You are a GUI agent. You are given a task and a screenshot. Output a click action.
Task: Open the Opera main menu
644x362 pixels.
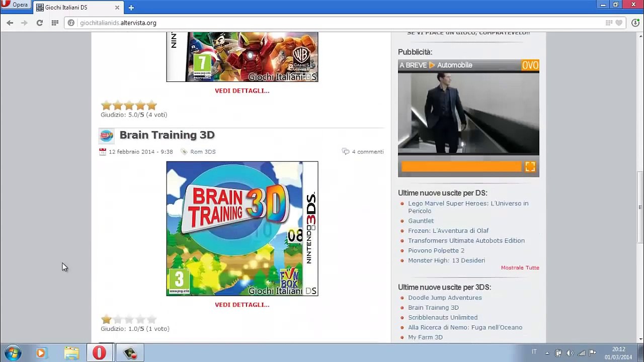point(15,5)
